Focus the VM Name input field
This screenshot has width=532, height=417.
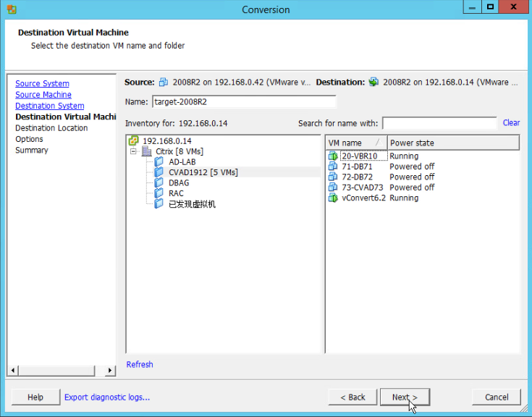pyautogui.click(x=245, y=102)
